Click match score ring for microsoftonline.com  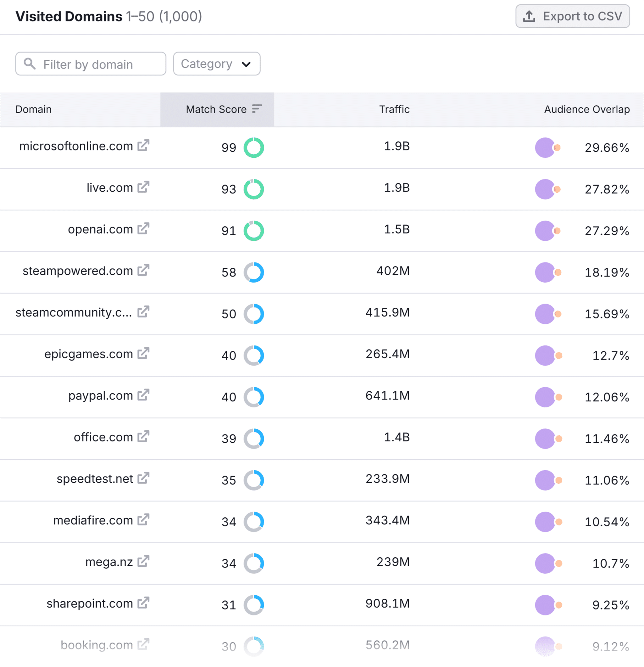coord(253,148)
